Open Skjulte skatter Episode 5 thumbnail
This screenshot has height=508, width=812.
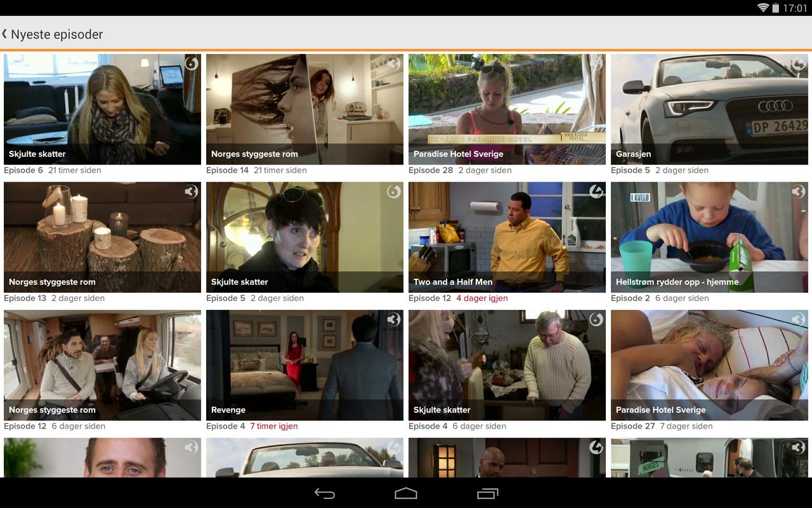pyautogui.click(x=304, y=237)
